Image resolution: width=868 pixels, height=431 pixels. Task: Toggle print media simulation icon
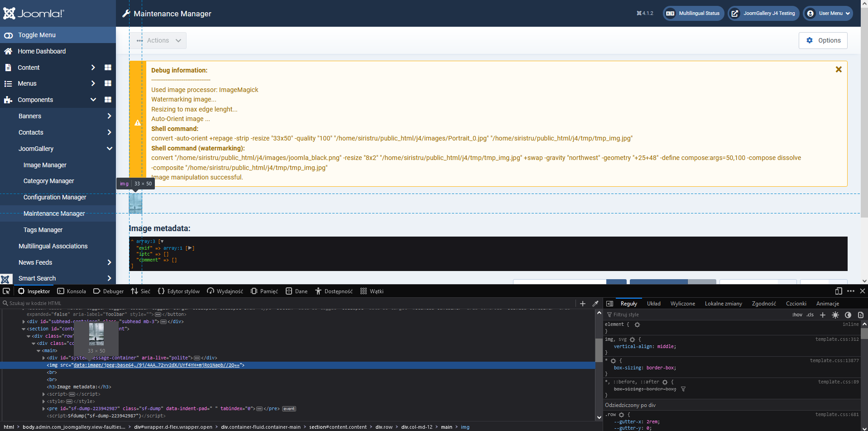861,315
